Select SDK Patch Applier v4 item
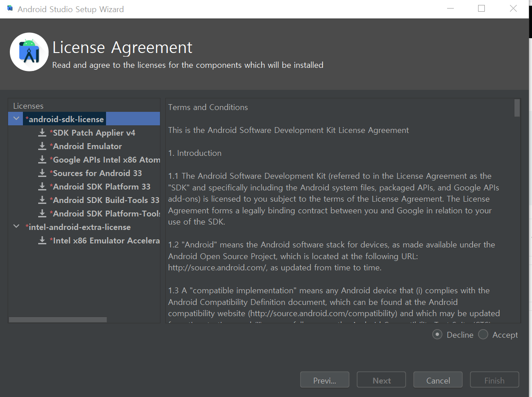This screenshot has height=397, width=532. 92,133
